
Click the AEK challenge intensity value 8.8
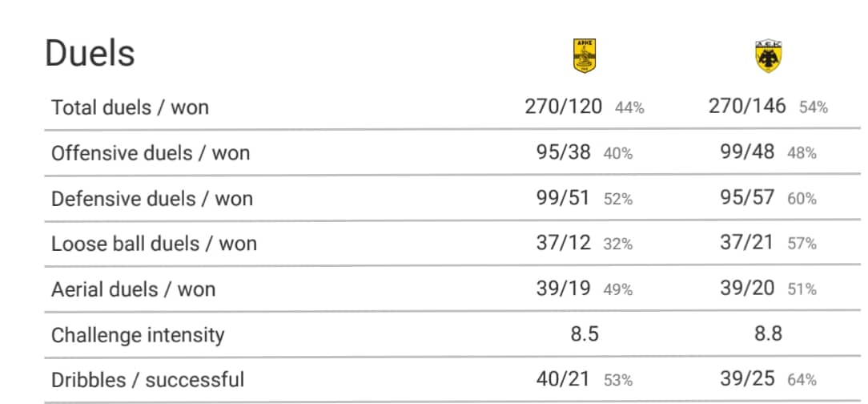tap(768, 335)
